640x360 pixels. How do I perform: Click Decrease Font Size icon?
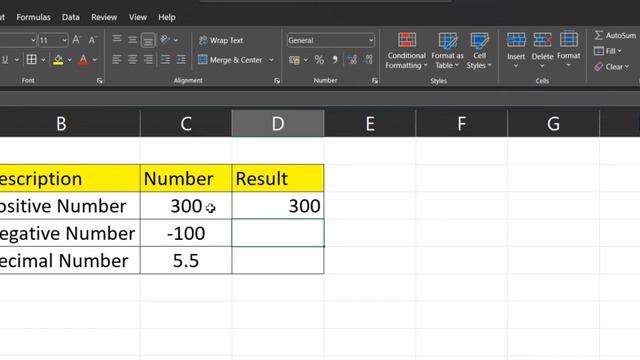[x=92, y=40]
